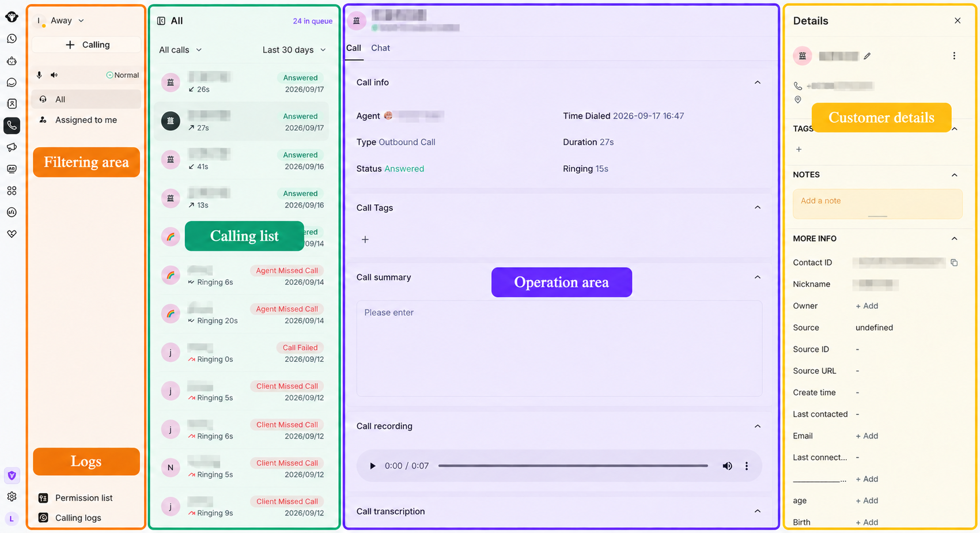Collapse the Call summary section
Viewport: 980px width, 533px height.
coord(758,277)
